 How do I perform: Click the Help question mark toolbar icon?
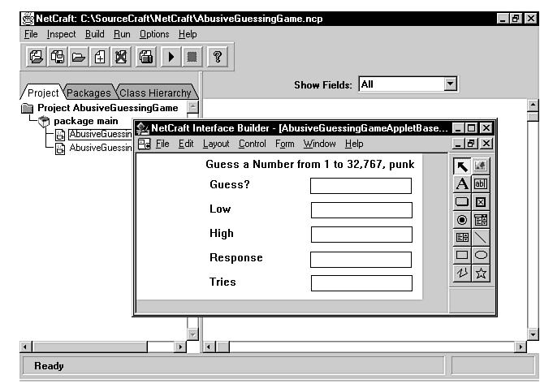click(x=218, y=57)
